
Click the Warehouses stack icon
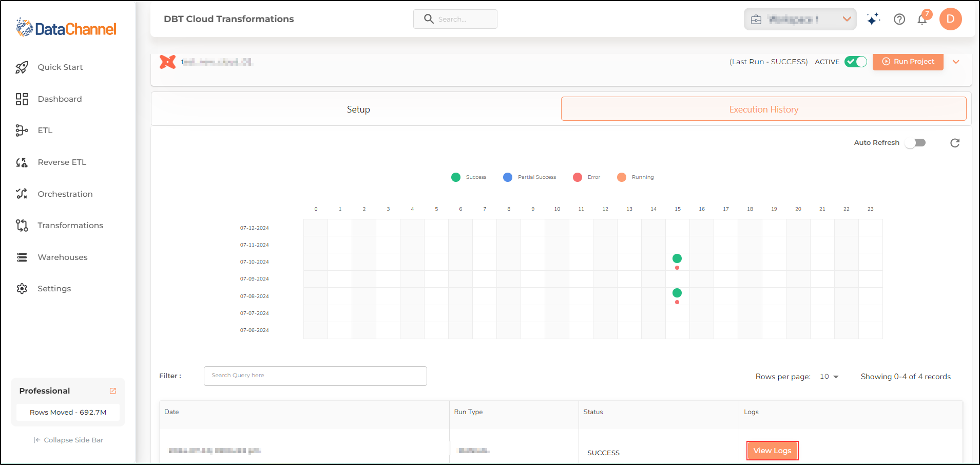coord(22,257)
